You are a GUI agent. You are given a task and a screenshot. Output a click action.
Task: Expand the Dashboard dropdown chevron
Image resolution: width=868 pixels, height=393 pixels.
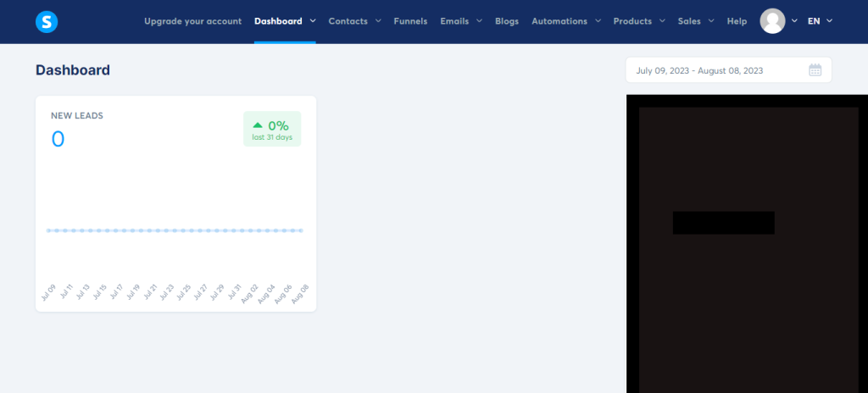click(313, 21)
